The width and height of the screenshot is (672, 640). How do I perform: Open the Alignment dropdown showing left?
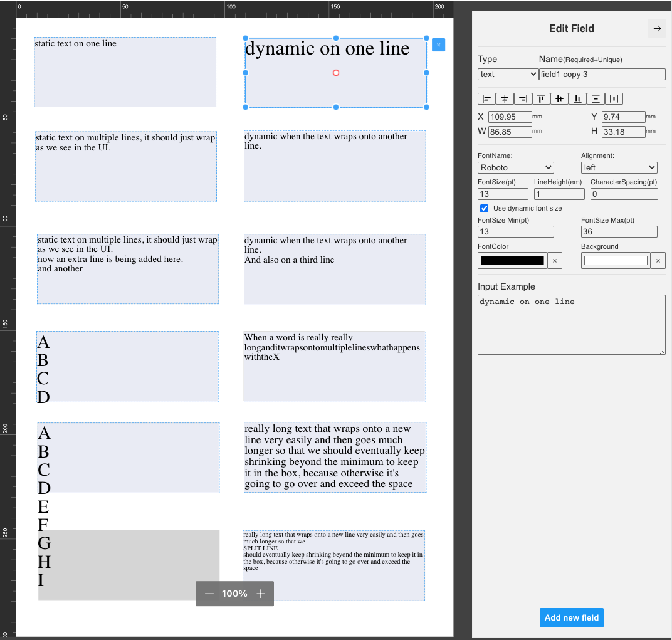619,167
